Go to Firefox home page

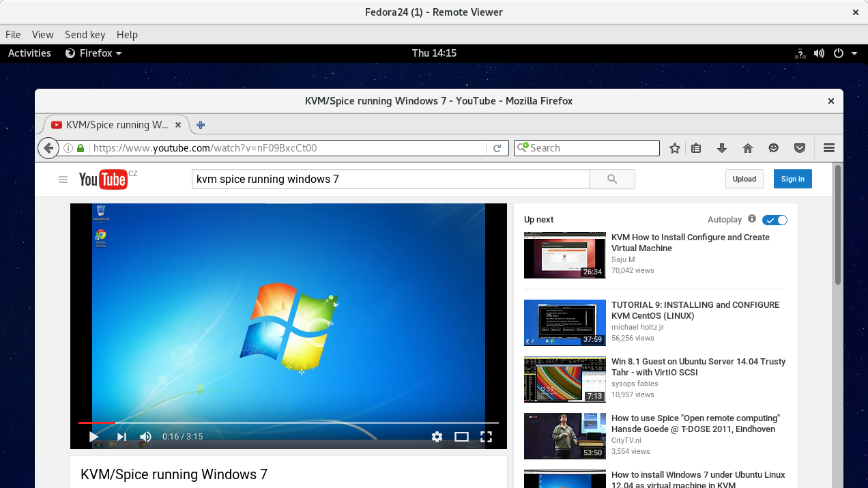(x=748, y=148)
